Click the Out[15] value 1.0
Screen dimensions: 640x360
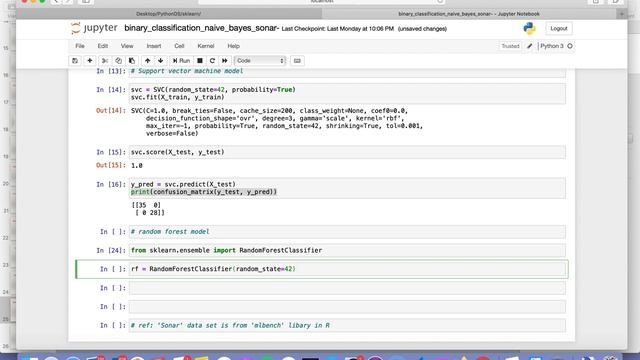[x=137, y=165]
